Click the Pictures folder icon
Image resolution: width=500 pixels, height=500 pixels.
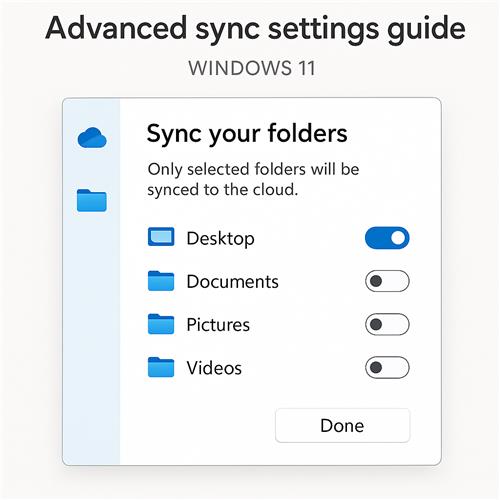click(161, 324)
